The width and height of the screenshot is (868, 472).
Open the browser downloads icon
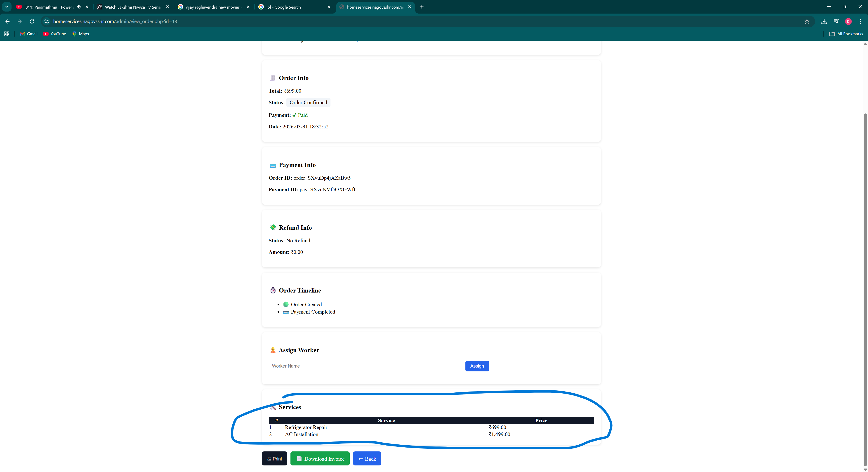pyautogui.click(x=824, y=21)
